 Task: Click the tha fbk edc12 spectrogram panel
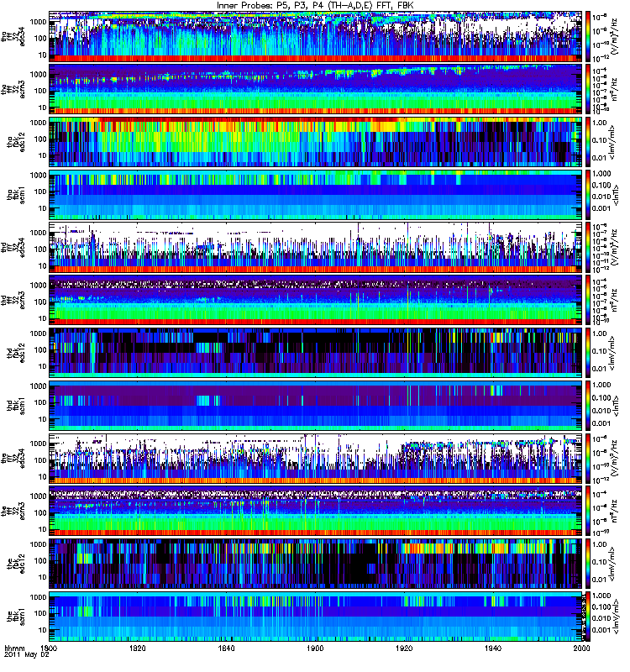(x=316, y=142)
